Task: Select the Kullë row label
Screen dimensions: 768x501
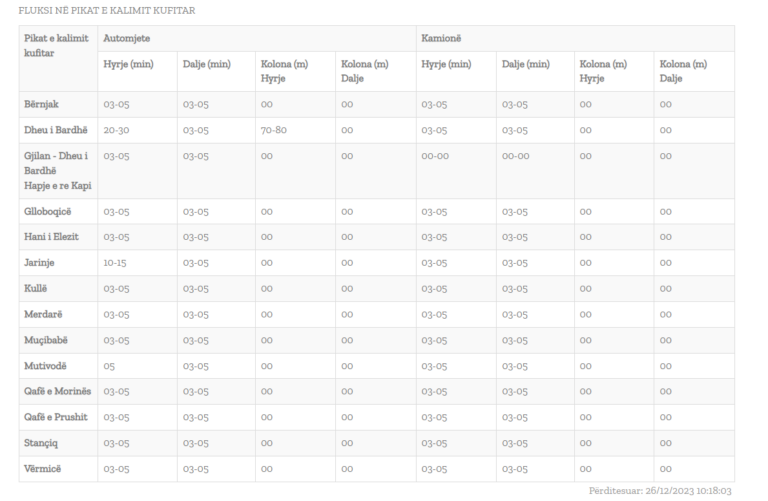Action: tap(37, 288)
